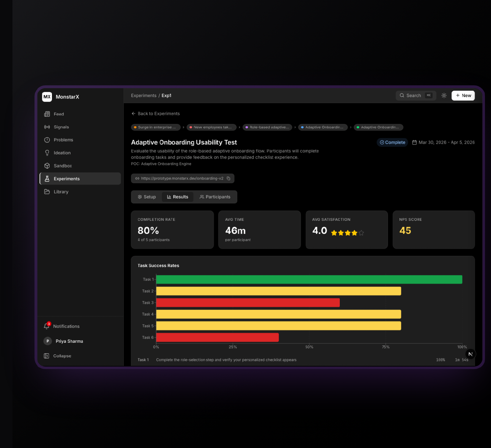Click the MonstarX MX logo icon
This screenshot has width=491, height=448.
[x=47, y=97]
